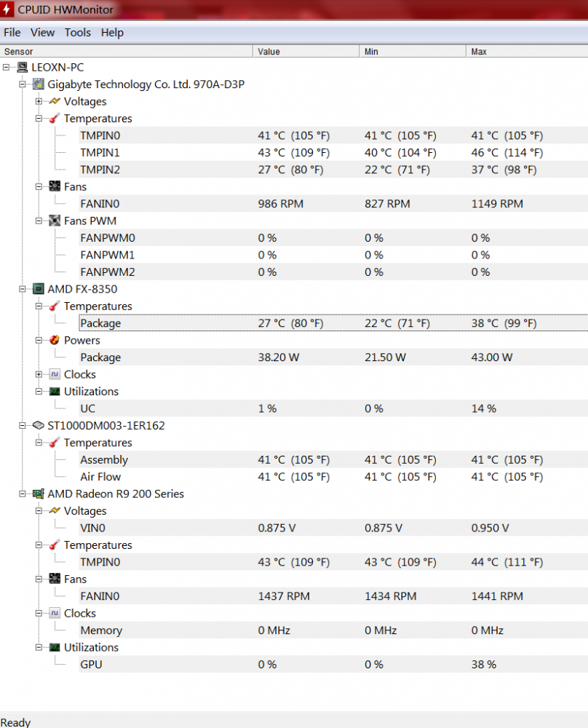The width and height of the screenshot is (588, 728).
Task: Click the AMD FX-8350 processor chip icon
Action: pos(39,289)
